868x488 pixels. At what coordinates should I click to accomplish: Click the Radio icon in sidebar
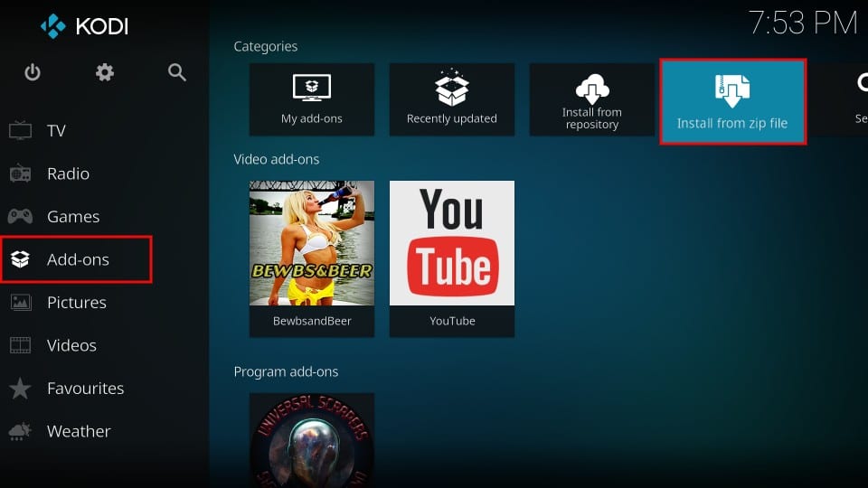(21, 174)
